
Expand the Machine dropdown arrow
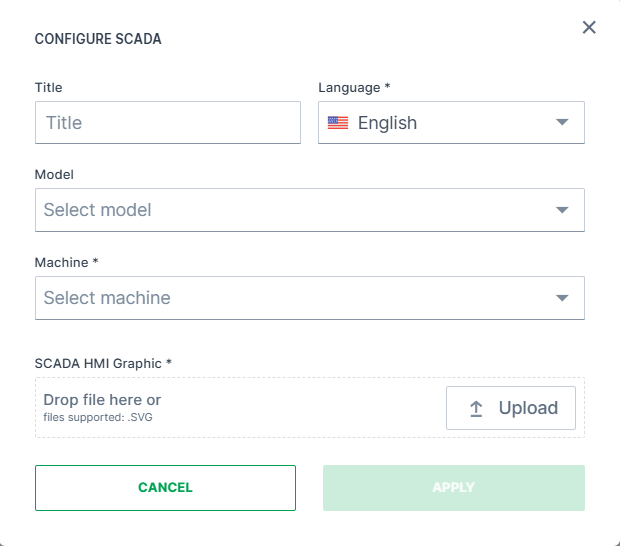562,298
